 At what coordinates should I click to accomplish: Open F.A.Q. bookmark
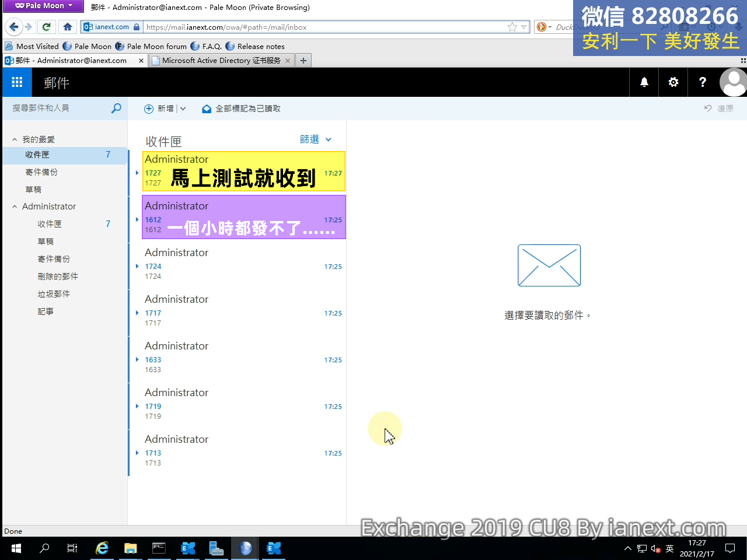tap(206, 46)
